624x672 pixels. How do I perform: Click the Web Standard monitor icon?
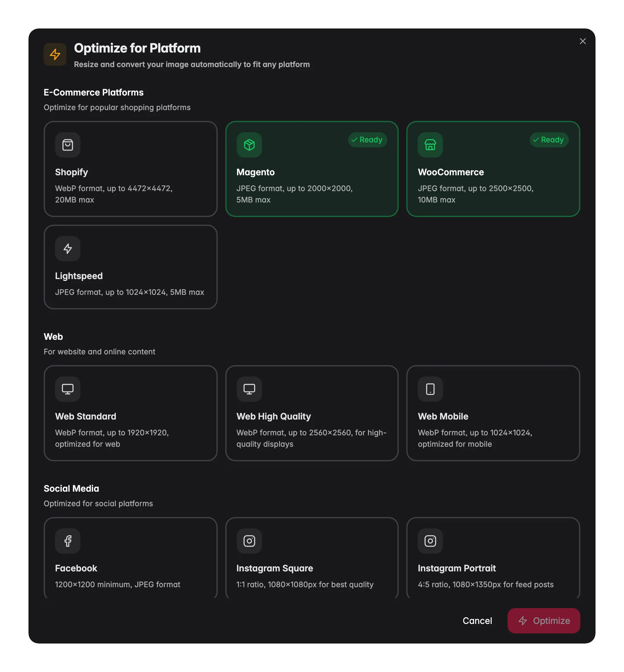pyautogui.click(x=67, y=389)
